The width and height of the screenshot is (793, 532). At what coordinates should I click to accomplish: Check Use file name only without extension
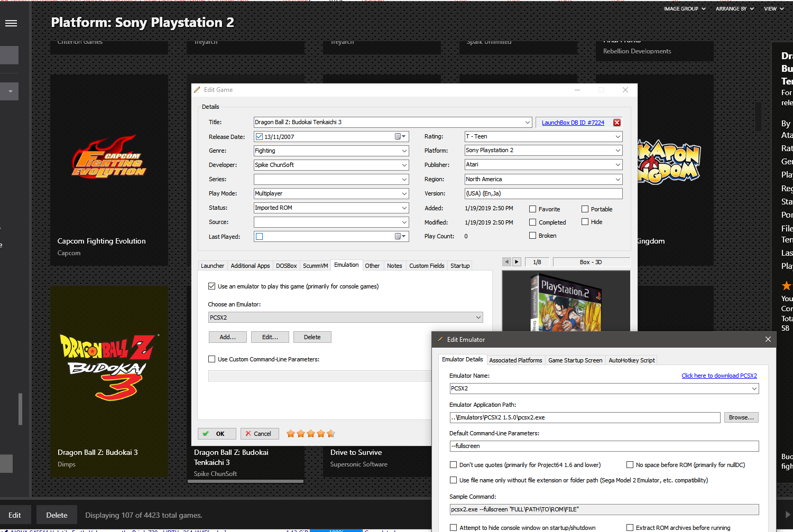[453, 480]
